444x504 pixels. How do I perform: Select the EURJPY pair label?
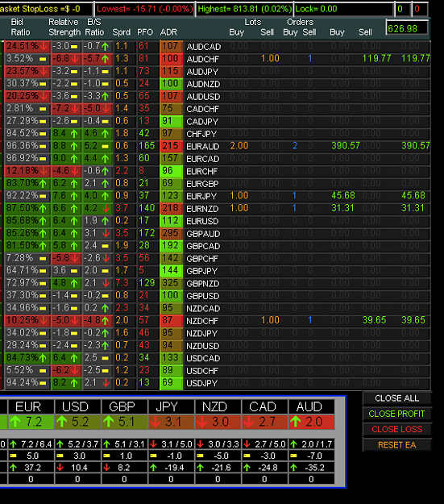(201, 197)
